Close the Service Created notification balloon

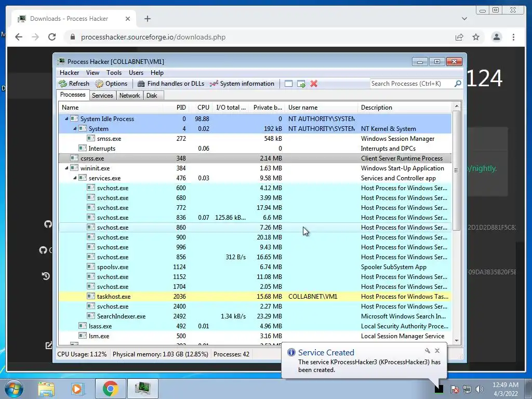437,351
